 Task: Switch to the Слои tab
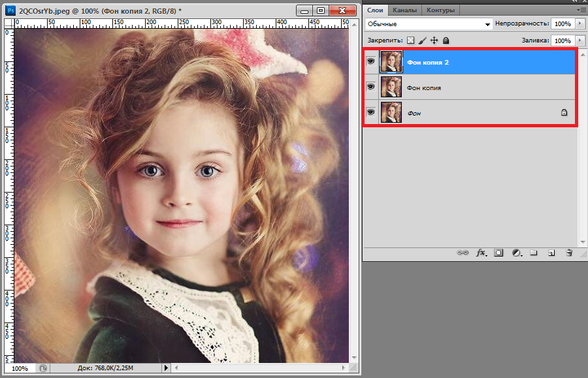(375, 10)
